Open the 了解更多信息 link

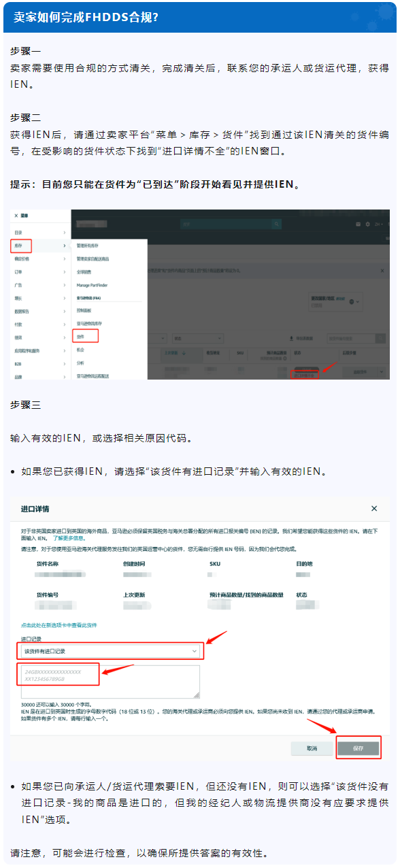tap(68, 537)
